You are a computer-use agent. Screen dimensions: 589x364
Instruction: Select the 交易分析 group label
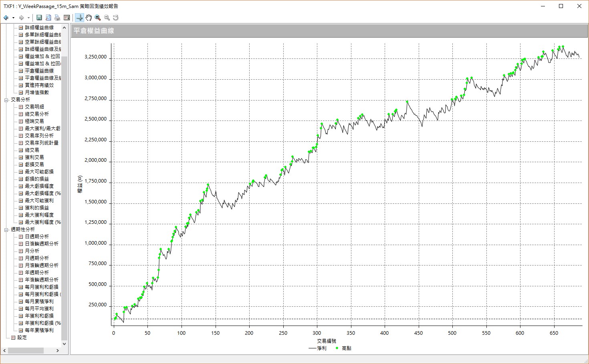tap(20, 100)
